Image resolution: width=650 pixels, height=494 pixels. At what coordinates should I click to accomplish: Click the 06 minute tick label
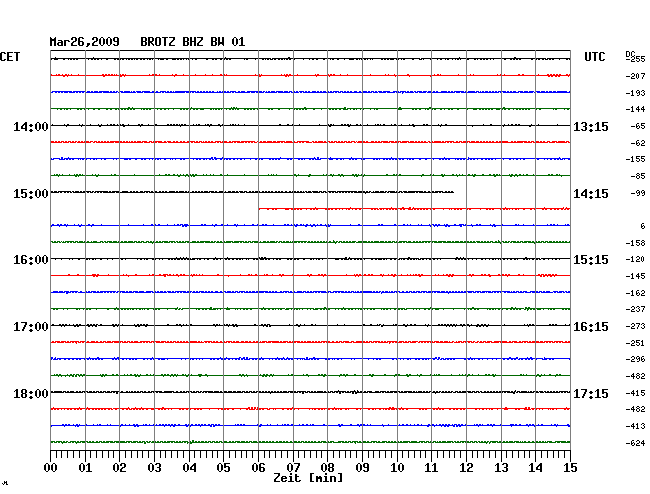(258, 468)
